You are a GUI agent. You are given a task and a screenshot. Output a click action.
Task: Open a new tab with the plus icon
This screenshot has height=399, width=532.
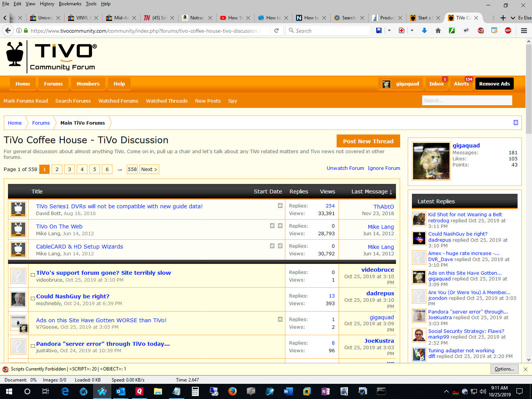(503, 18)
